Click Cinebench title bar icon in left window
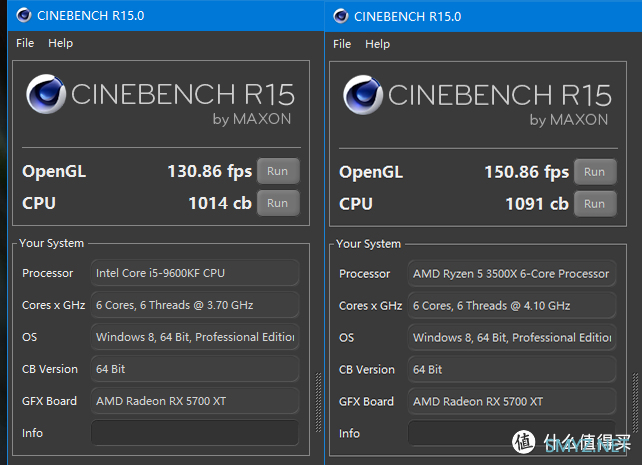 point(24,15)
